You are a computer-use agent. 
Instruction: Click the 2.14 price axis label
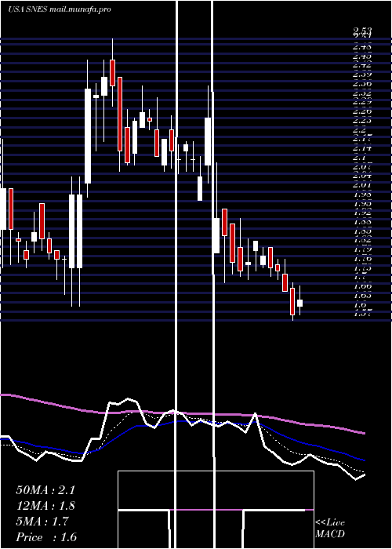(x=362, y=148)
